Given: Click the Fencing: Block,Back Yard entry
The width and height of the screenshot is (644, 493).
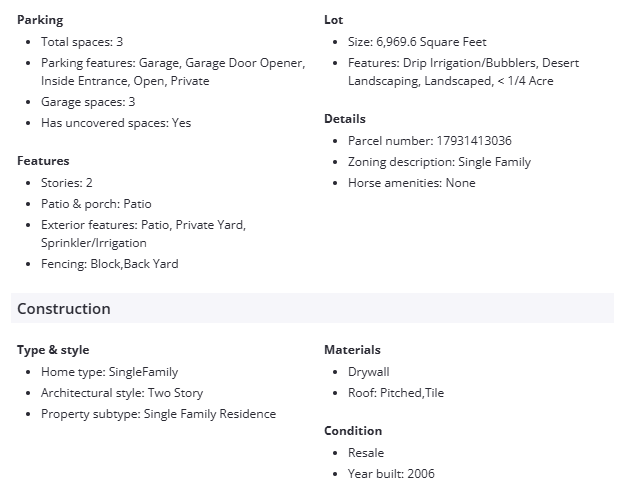Looking at the screenshot, I should pos(110,264).
